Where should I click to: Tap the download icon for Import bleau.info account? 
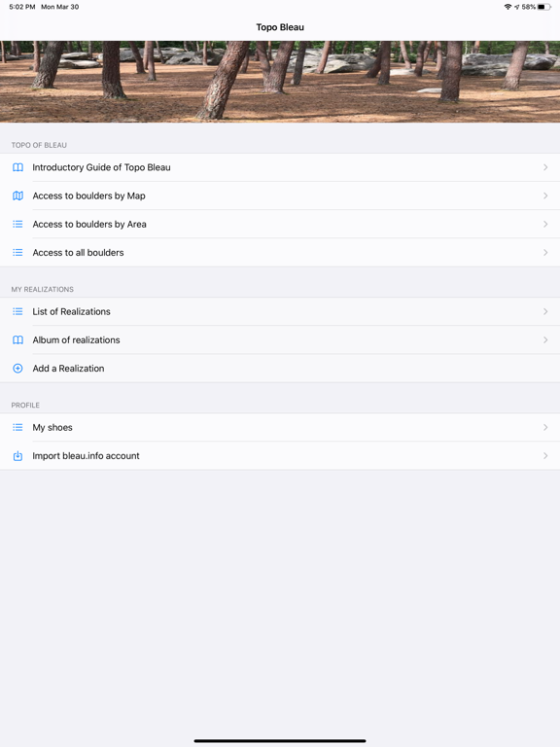(x=17, y=456)
